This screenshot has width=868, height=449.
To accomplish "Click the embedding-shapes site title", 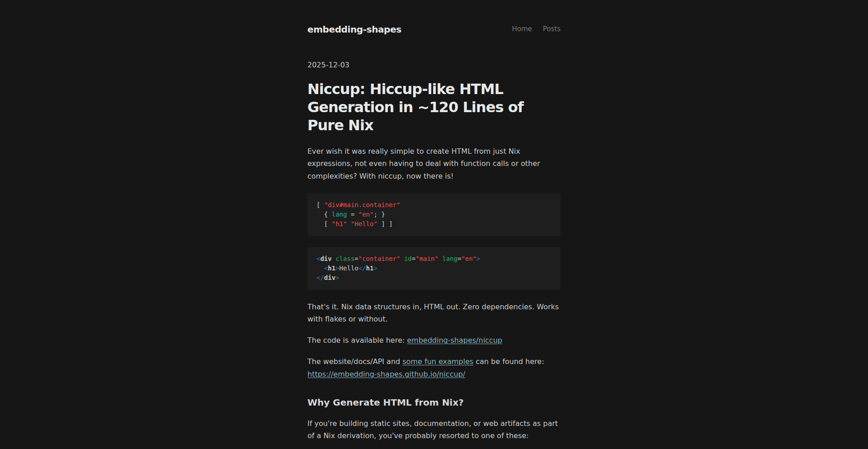I will 354,29.
